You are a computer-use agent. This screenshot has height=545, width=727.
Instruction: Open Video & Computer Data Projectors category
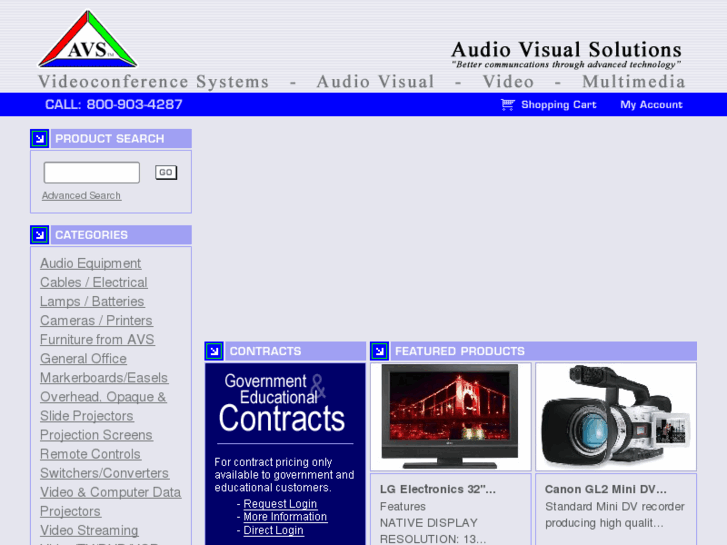110,501
